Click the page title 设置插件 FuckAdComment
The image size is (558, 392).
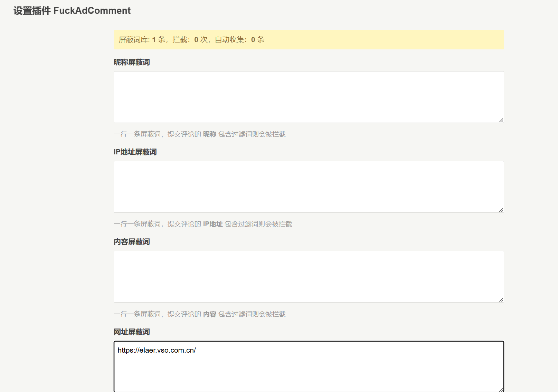tap(72, 11)
